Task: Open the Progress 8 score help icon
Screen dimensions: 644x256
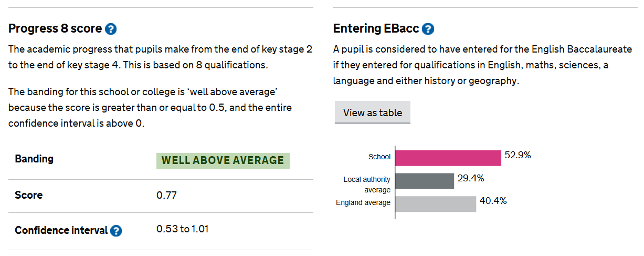Action: pyautogui.click(x=111, y=29)
